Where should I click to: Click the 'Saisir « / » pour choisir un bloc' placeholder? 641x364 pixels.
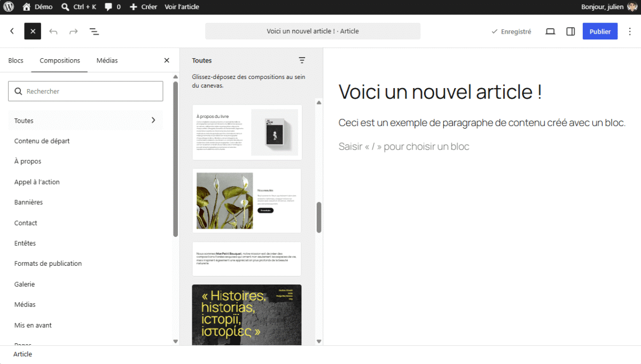point(404,146)
